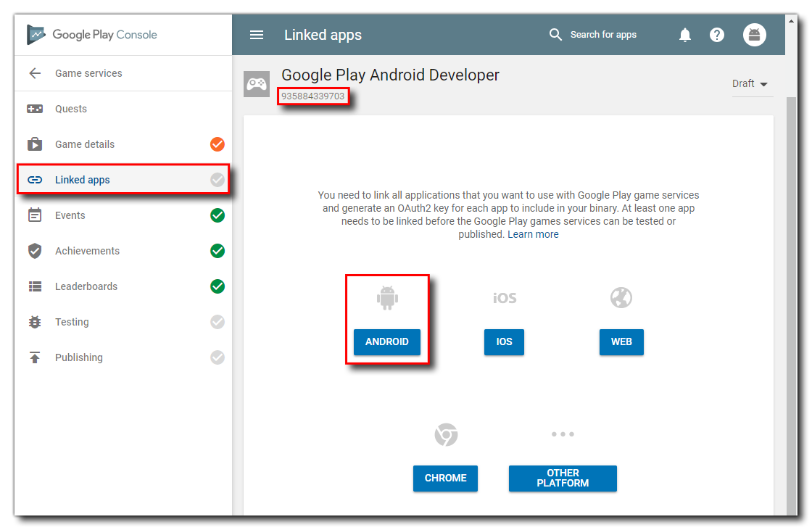Choose the Chrome platform button

445,479
